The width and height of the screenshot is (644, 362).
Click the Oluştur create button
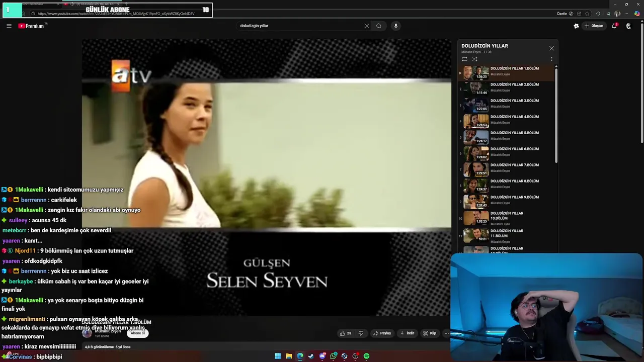(594, 26)
